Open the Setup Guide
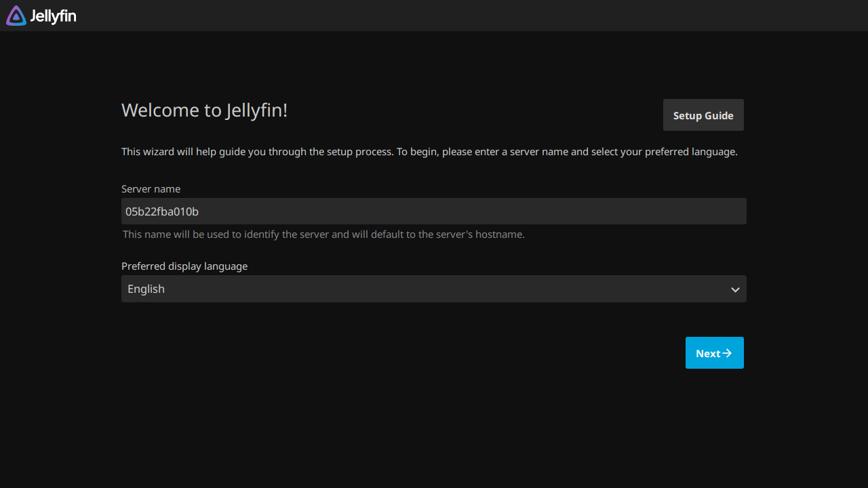 (703, 115)
